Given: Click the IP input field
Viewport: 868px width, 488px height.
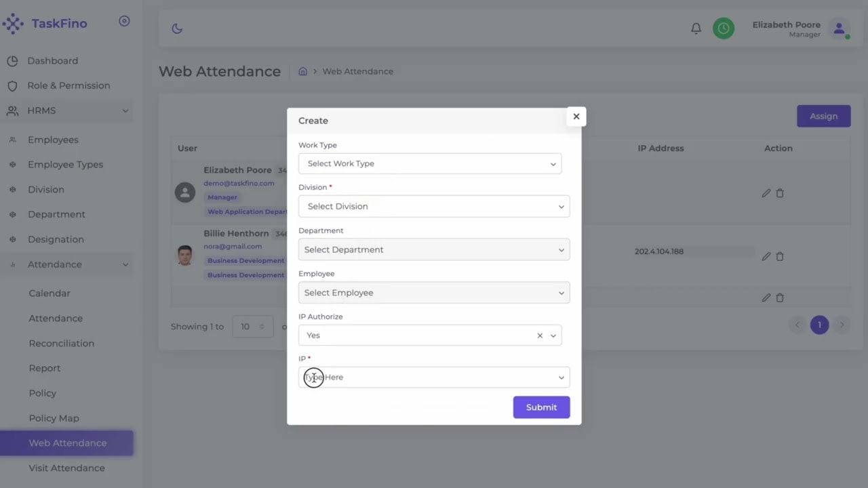Looking at the screenshot, I should tap(427, 378).
